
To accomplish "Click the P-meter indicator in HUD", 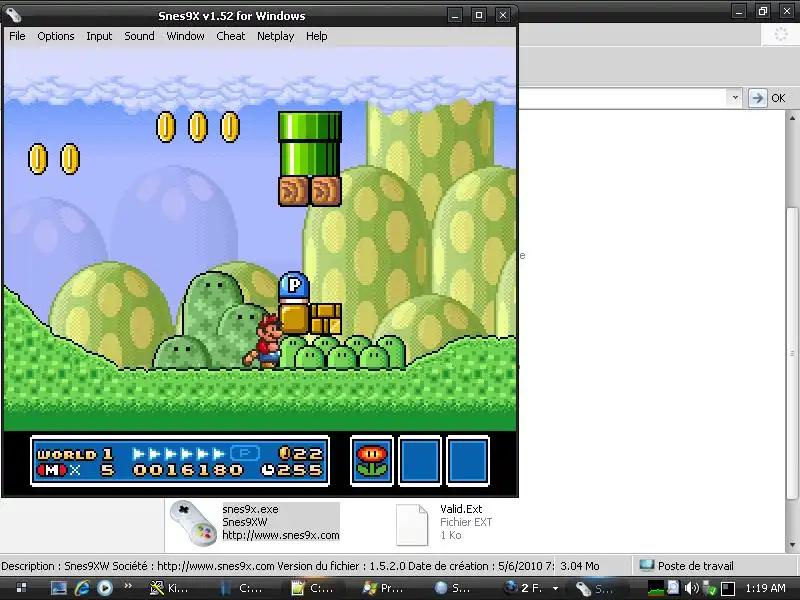I will click(x=245, y=453).
